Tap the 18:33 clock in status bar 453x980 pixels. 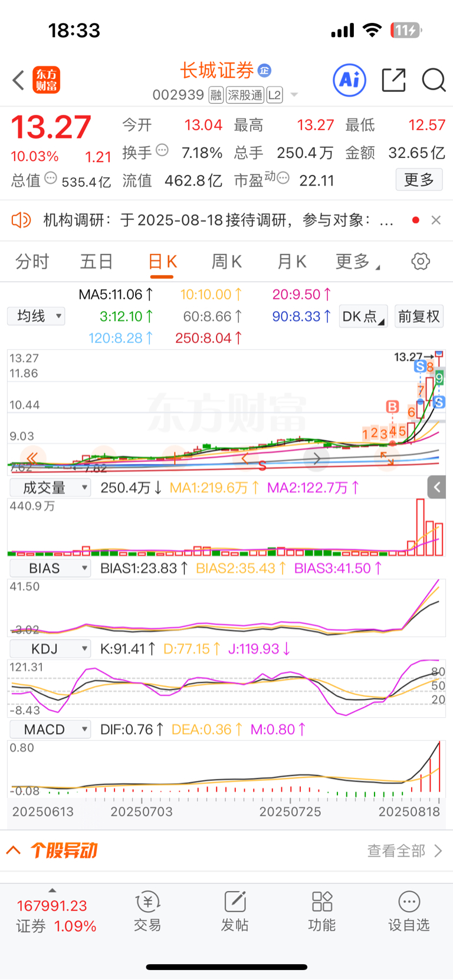(x=74, y=30)
